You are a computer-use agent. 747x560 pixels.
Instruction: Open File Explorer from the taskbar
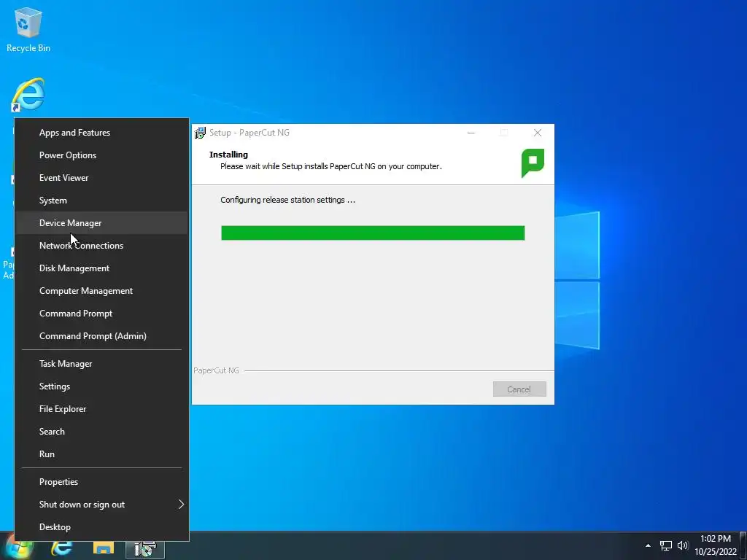[104, 548]
